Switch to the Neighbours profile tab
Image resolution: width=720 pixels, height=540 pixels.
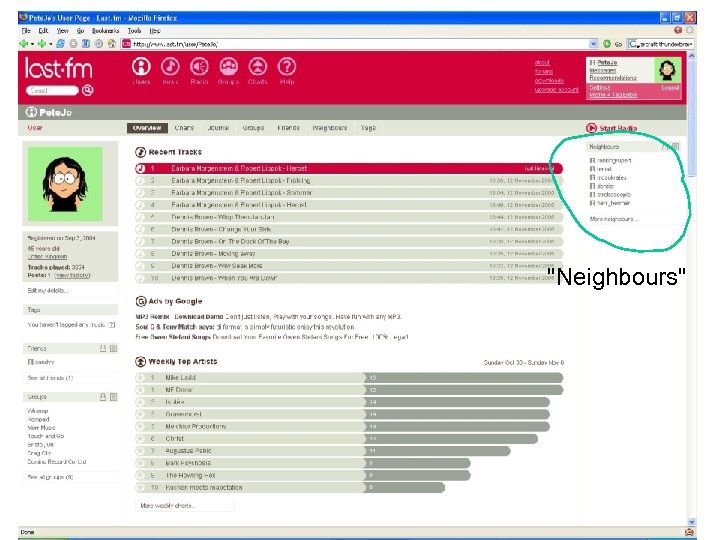(330, 128)
